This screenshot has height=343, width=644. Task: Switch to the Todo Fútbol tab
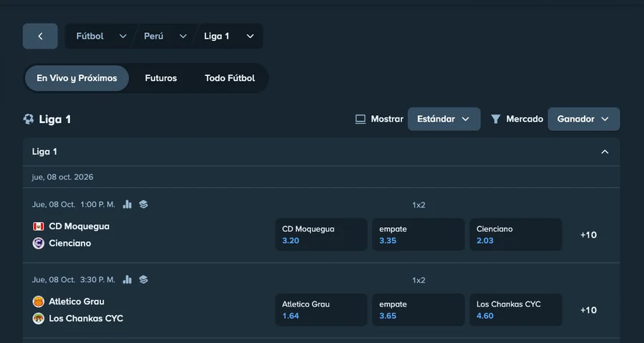point(230,78)
